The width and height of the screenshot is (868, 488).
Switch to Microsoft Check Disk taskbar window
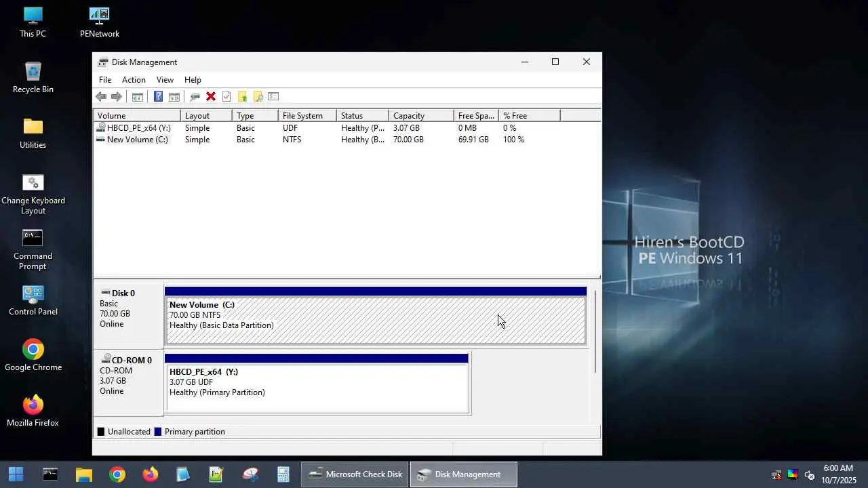[355, 474]
